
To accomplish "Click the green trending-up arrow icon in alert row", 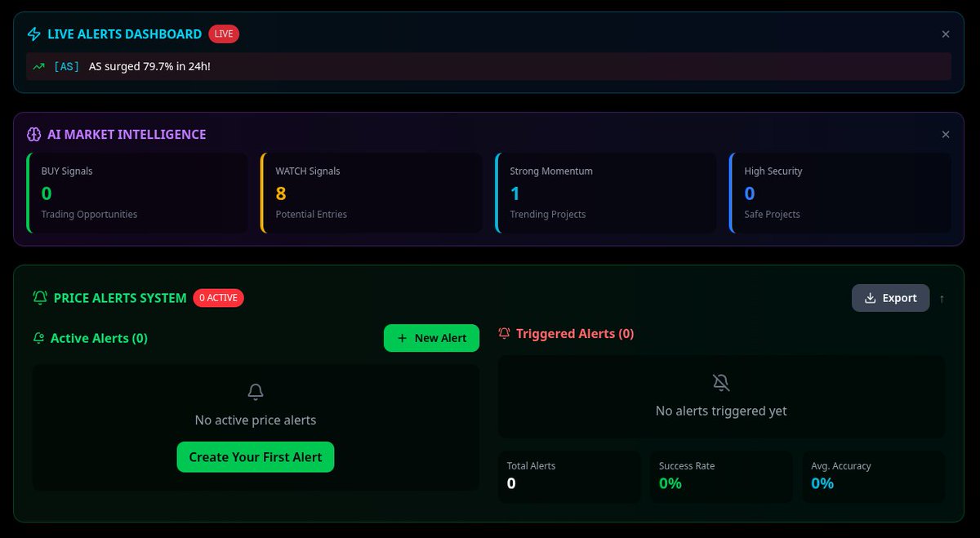I will [x=38, y=66].
